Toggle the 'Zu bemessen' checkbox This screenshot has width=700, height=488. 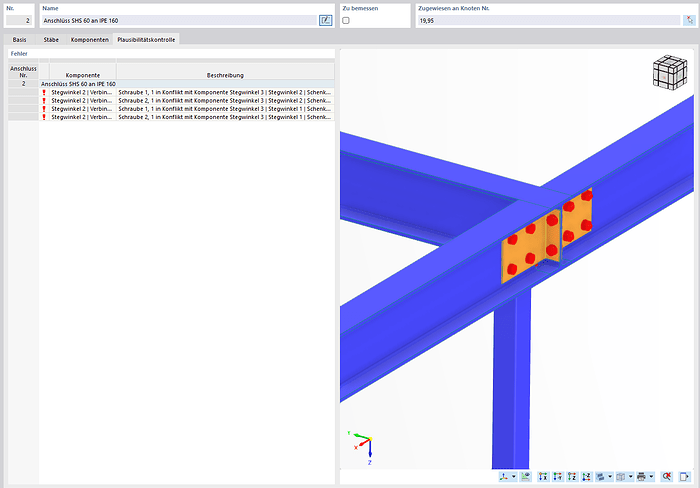pos(346,20)
